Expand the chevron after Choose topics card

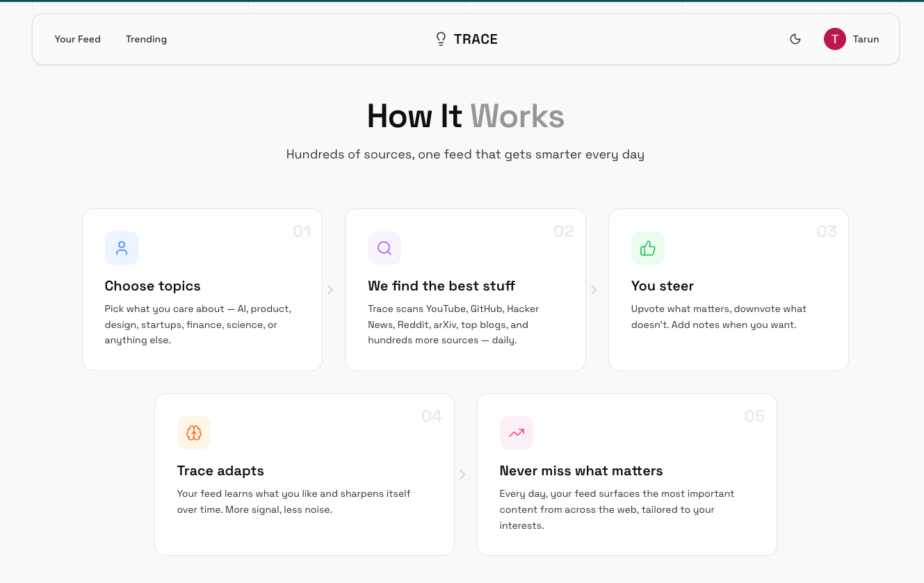click(330, 290)
